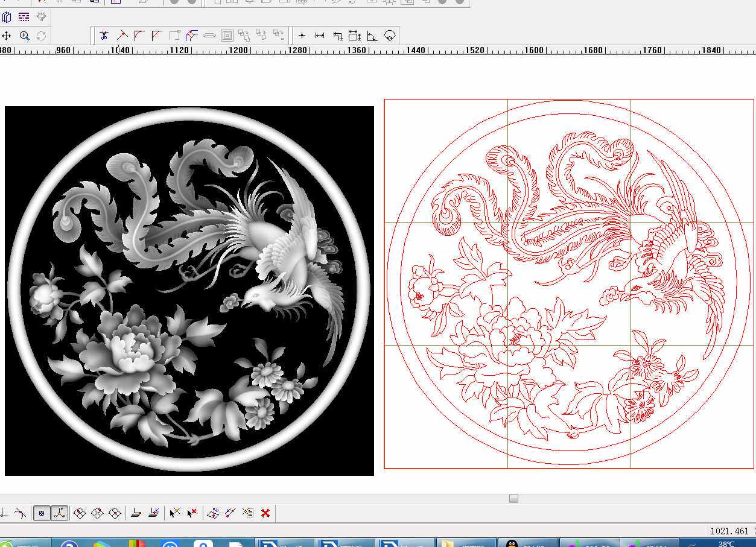Click the first diamond plane view icon
This screenshot has height=547, width=756.
pos(80,513)
